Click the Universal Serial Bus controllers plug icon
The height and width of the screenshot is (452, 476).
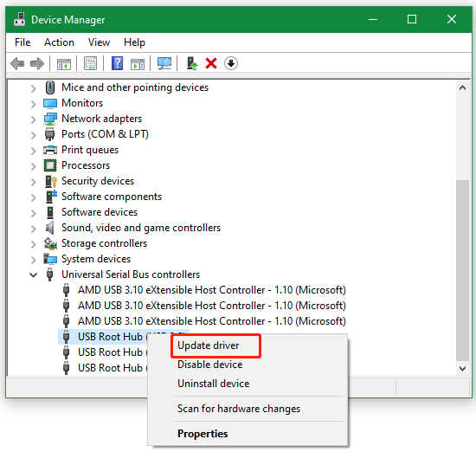pos(50,274)
